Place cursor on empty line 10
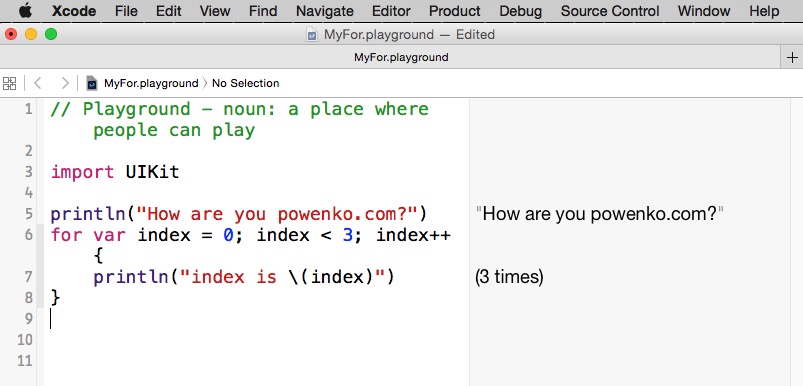 click(256, 340)
